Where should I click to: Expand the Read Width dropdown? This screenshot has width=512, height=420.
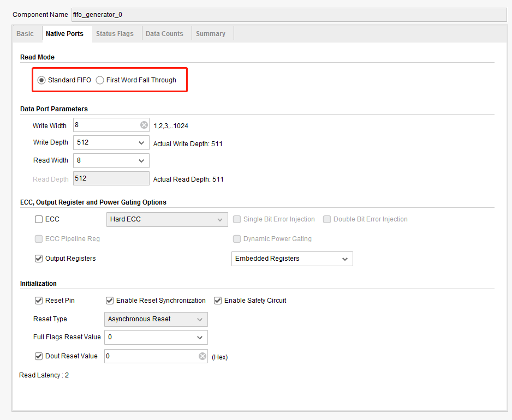tap(111, 160)
